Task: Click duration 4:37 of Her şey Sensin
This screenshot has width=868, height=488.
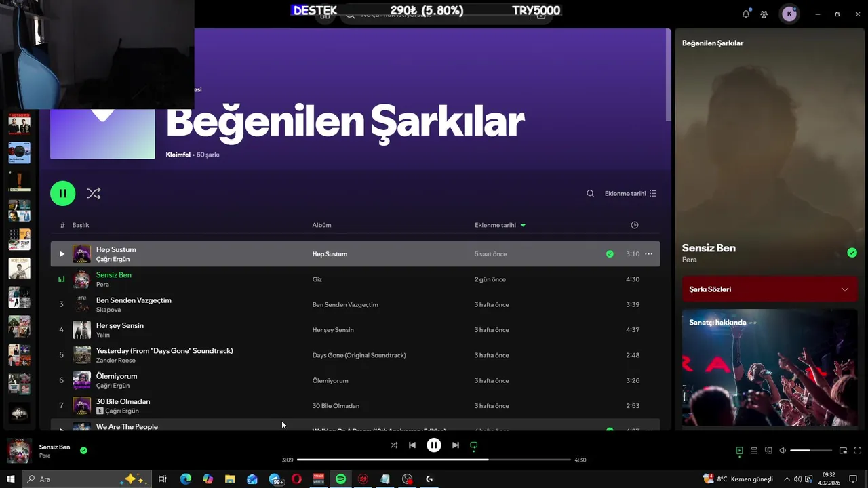Action: click(633, 330)
